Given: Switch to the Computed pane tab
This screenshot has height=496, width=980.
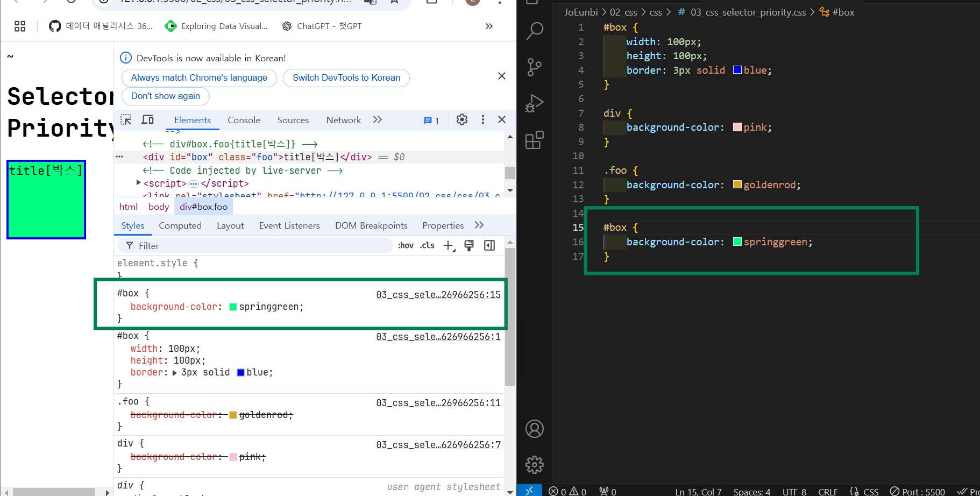Looking at the screenshot, I should (x=180, y=225).
